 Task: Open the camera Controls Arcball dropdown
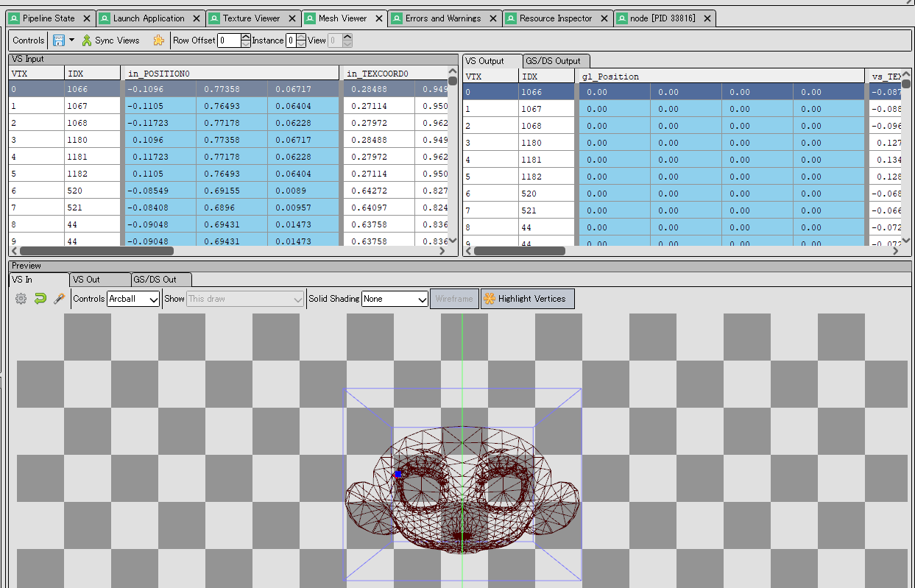tap(133, 299)
